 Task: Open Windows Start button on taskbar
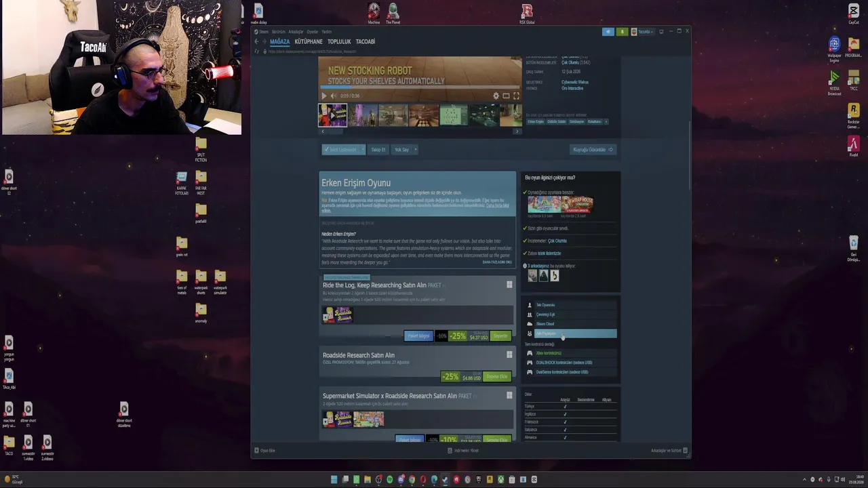(x=334, y=480)
